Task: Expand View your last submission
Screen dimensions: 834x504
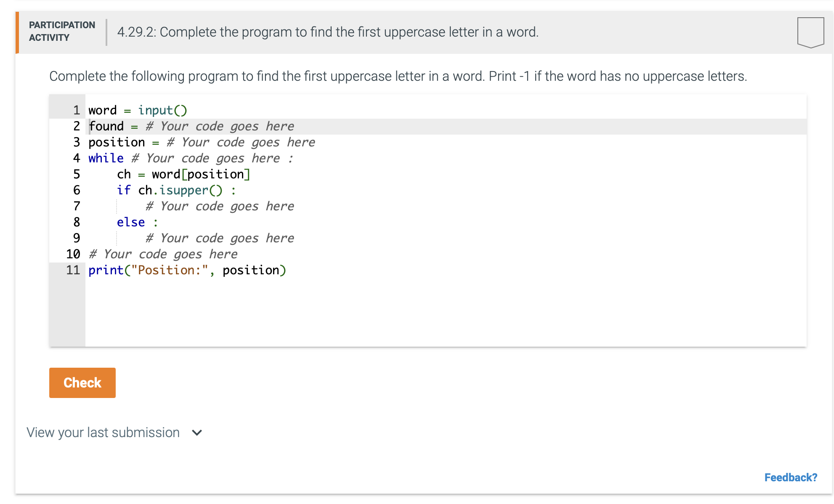Action: coord(103,432)
